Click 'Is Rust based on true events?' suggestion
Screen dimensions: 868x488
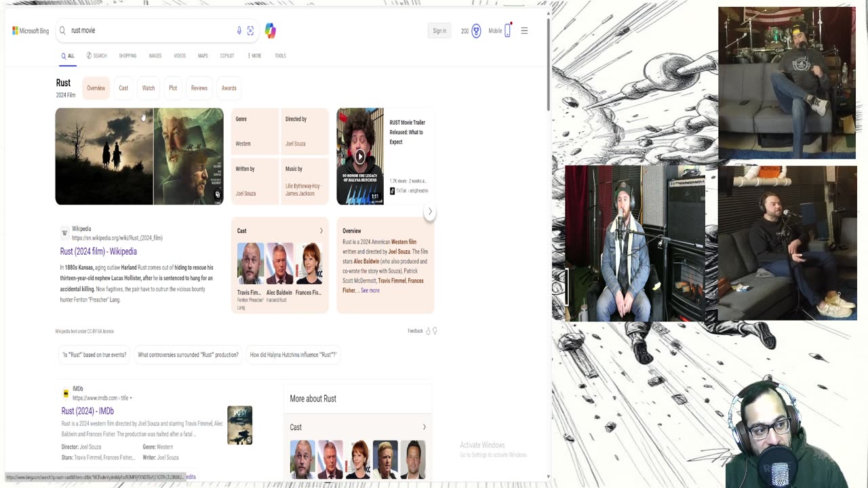pos(94,354)
